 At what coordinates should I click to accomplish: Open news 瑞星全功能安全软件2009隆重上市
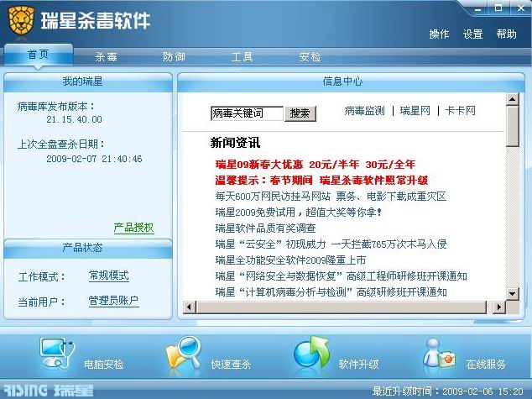[290, 260]
